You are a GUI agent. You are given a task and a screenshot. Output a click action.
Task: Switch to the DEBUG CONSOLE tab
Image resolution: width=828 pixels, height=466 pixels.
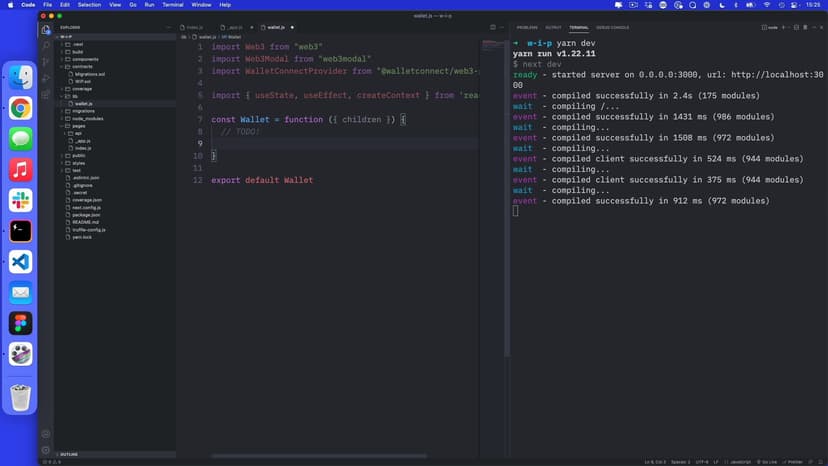612,27
